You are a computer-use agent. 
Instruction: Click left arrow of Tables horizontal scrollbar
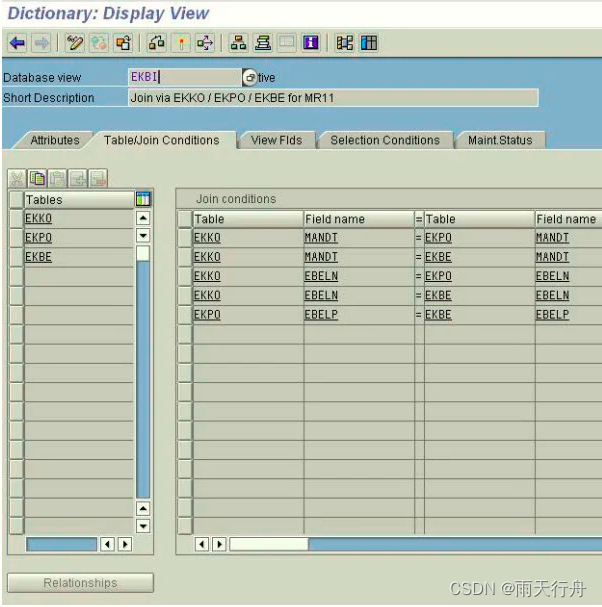point(107,544)
